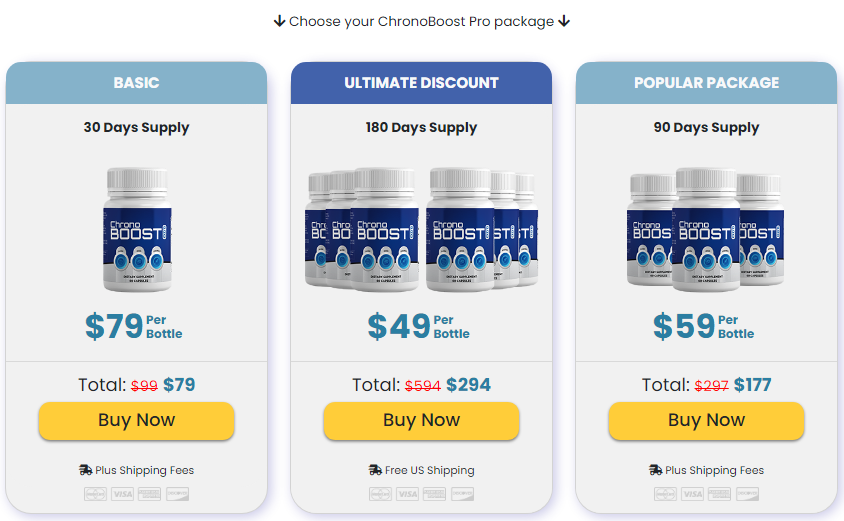The width and height of the screenshot is (844, 521).
Task: Click the truck icon beside Free US Shipping
Action: click(x=375, y=470)
